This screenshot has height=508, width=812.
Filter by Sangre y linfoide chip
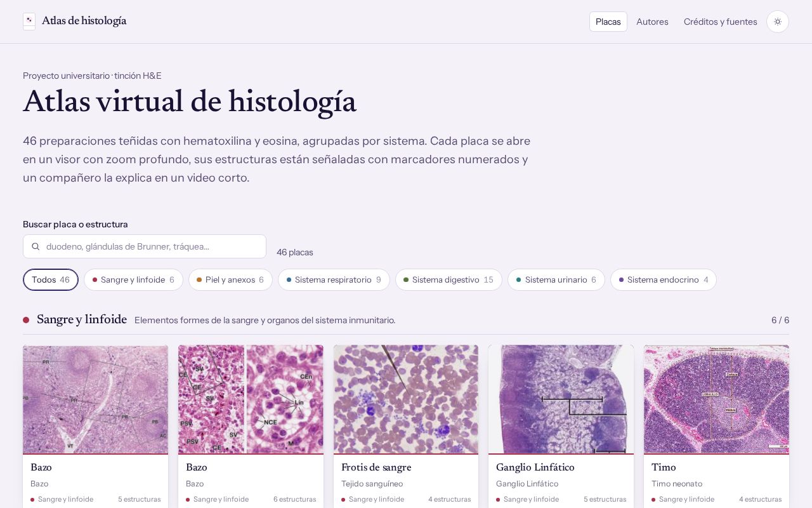133,279
